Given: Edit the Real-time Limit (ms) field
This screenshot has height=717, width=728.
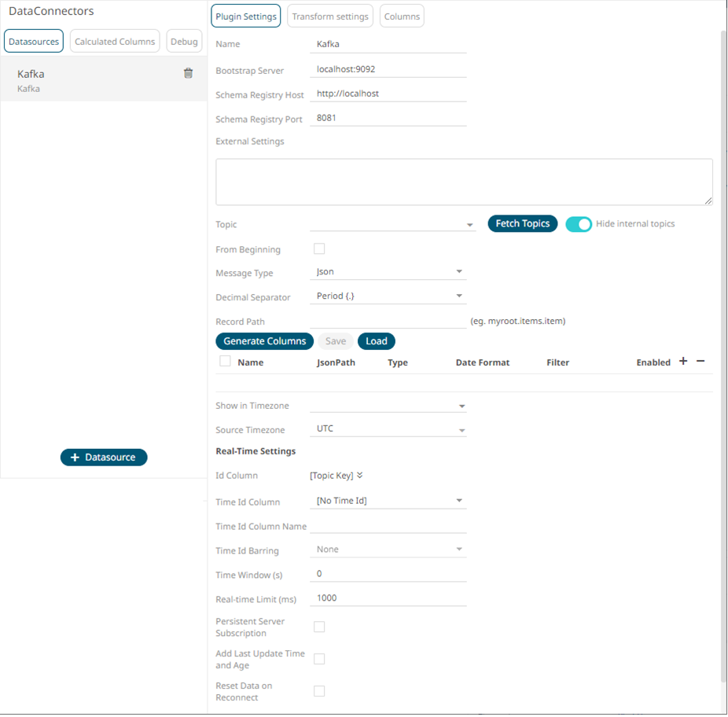Looking at the screenshot, I should coord(388,598).
